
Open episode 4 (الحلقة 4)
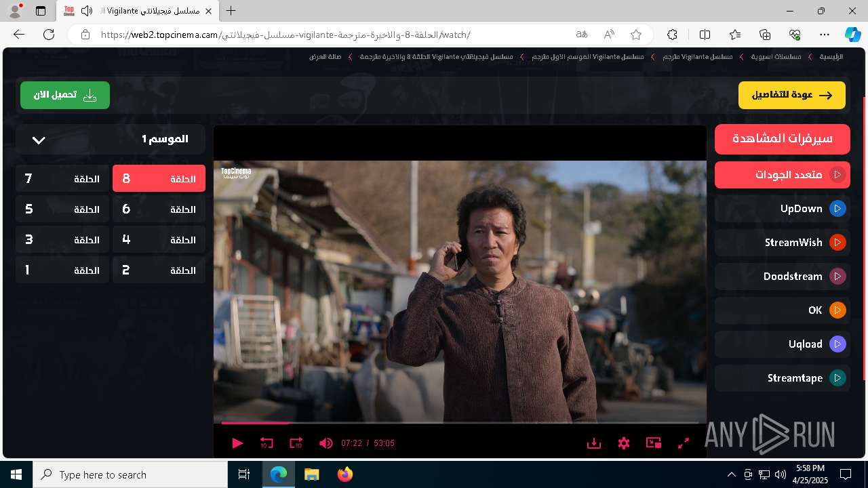(x=159, y=240)
